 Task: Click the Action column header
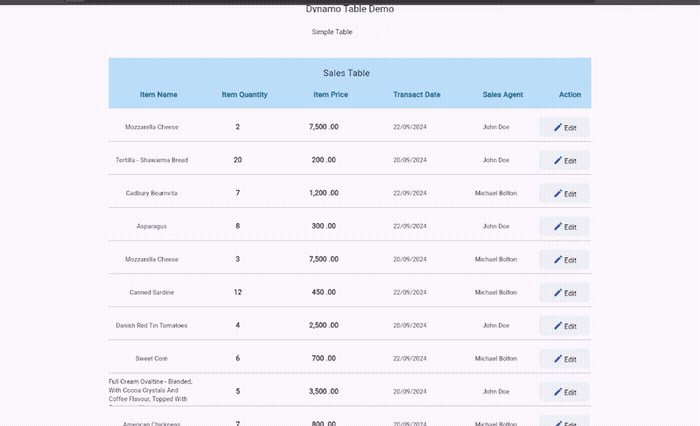(x=570, y=95)
